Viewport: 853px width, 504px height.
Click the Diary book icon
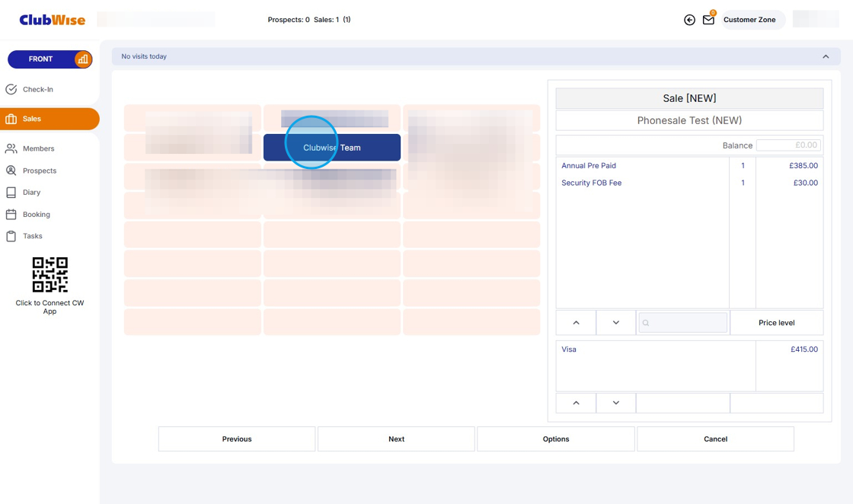coord(11,193)
